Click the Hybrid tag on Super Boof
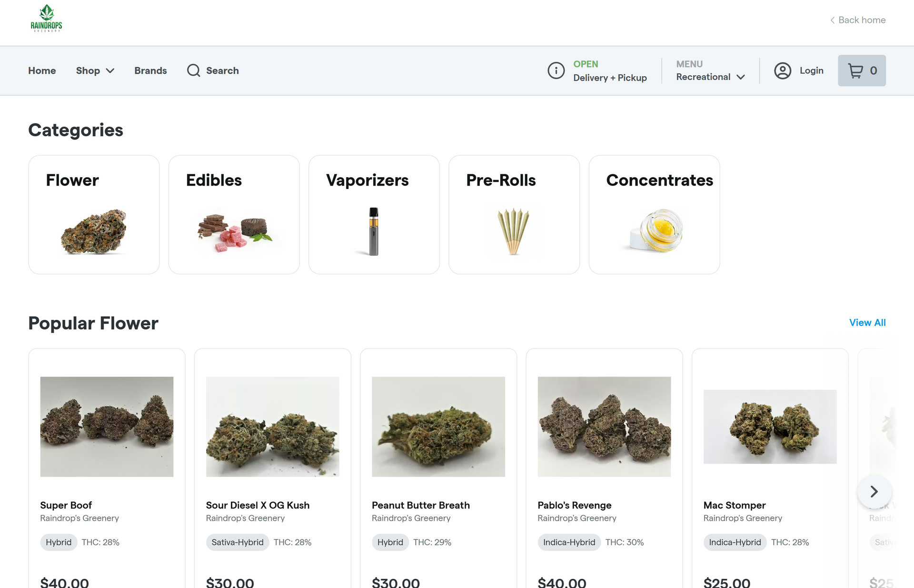 59,542
